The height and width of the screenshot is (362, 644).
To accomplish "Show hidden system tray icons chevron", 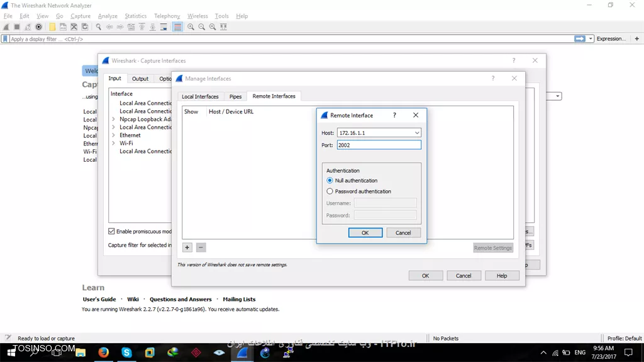I will pyautogui.click(x=543, y=353).
